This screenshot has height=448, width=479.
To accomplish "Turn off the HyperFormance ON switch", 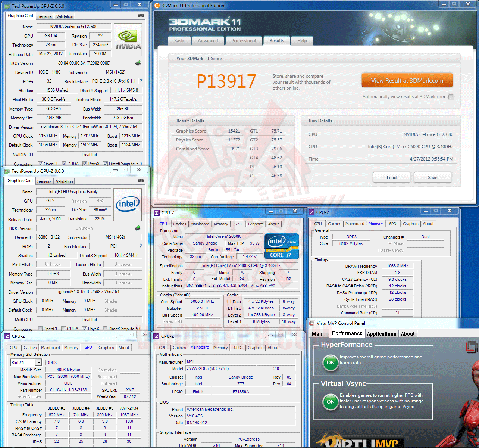I will [x=331, y=363].
